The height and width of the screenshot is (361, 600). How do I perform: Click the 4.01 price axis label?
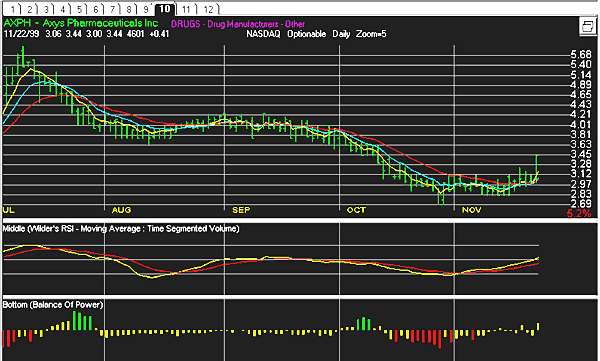click(x=580, y=124)
